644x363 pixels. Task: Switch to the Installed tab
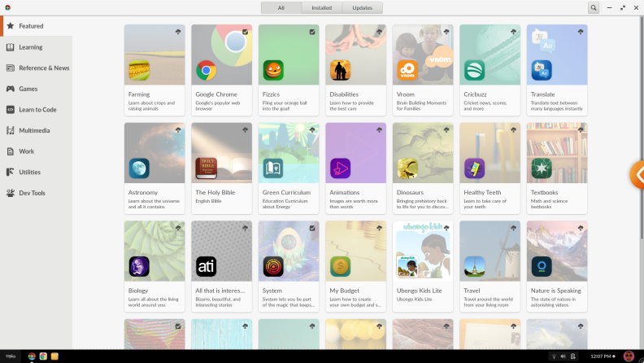tap(321, 8)
